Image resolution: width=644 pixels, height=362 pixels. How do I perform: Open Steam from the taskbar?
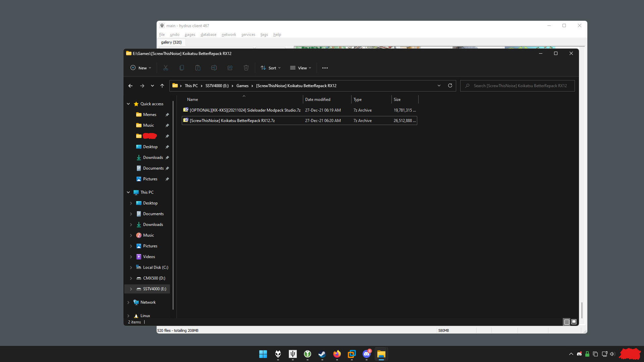click(322, 354)
